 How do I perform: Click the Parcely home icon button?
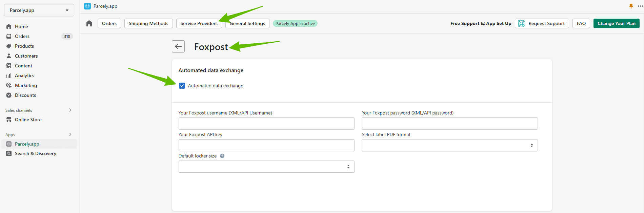pyautogui.click(x=89, y=23)
